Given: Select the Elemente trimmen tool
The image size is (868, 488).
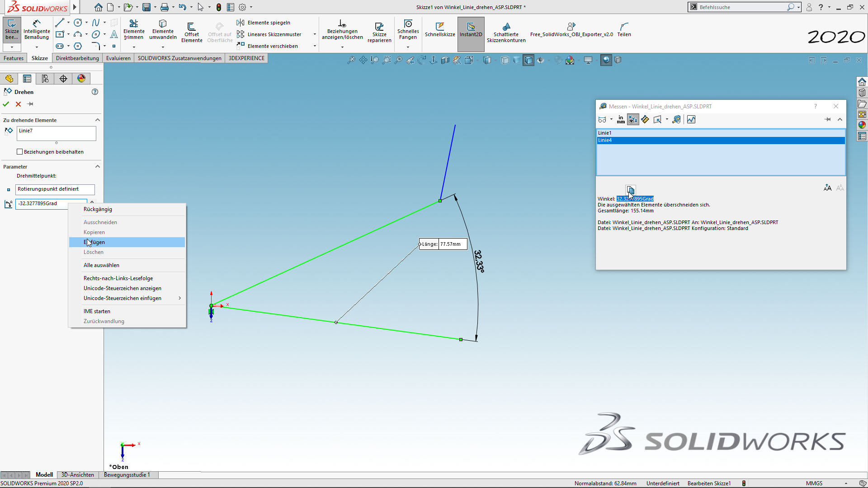Looking at the screenshot, I should tap(134, 30).
